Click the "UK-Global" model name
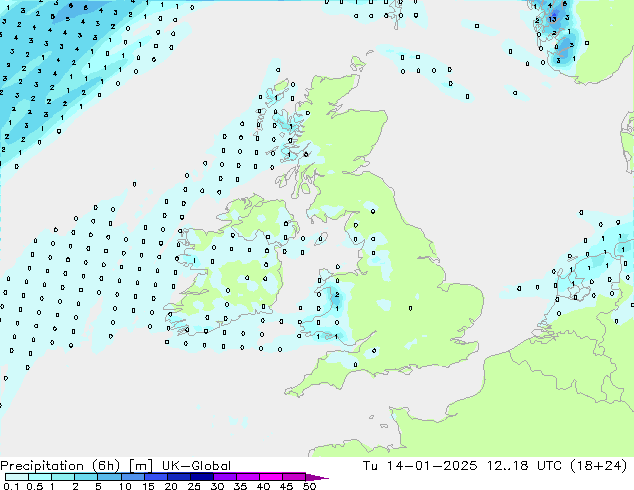This screenshot has height=490, width=634. [196, 466]
